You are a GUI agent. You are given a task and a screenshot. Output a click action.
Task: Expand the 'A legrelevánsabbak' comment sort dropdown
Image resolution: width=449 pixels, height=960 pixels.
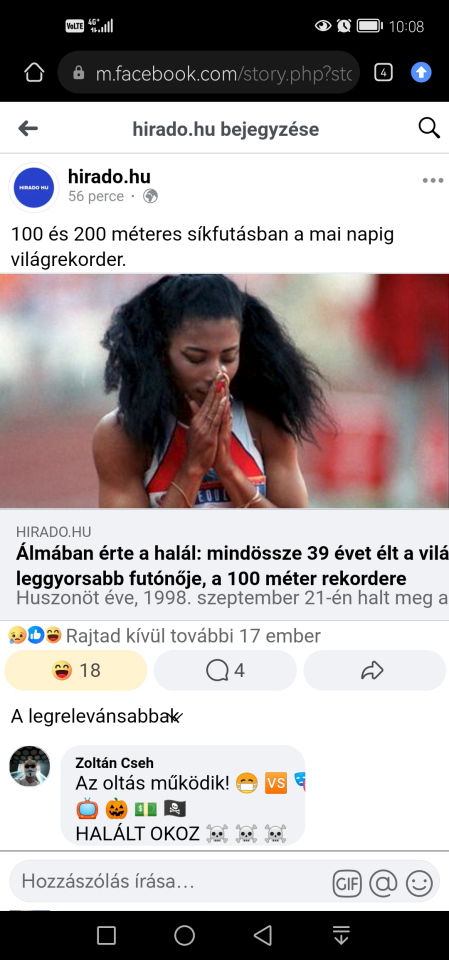(96, 716)
